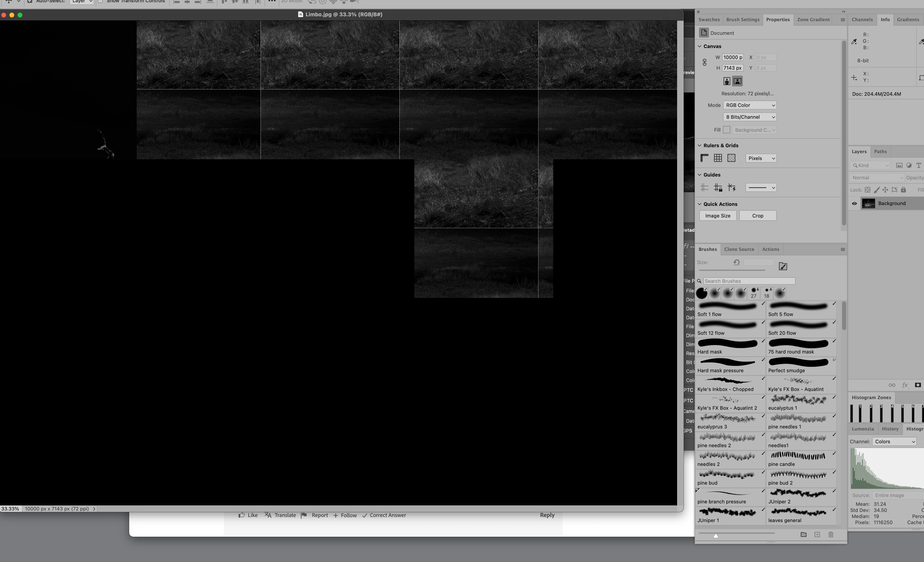The image size is (924, 562).
Task: Click the delete brush trash icon
Action: (x=831, y=535)
